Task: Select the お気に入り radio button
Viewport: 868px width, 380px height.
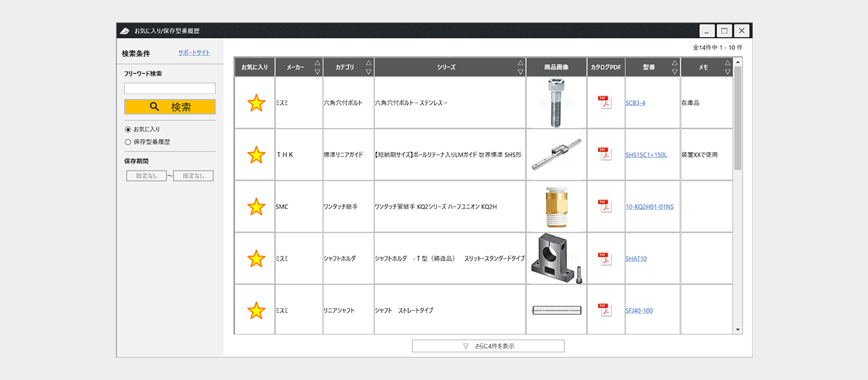Action: coord(127,129)
